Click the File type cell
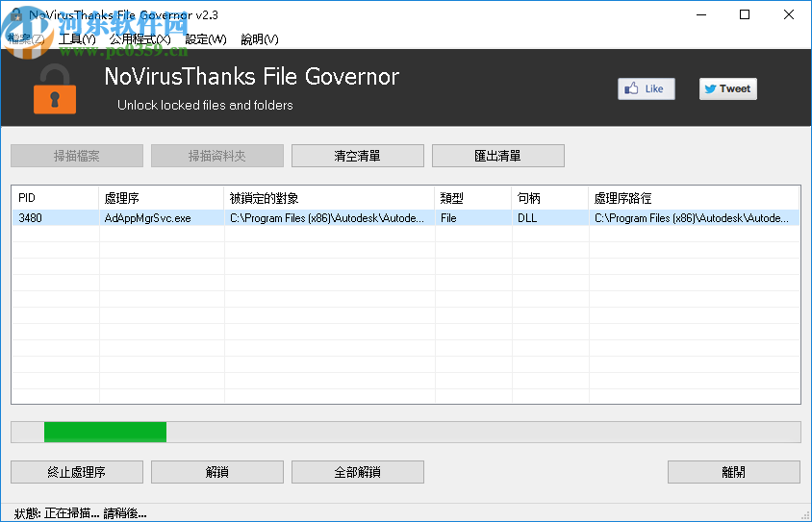Screen dimensions: 812x522 [473, 218]
